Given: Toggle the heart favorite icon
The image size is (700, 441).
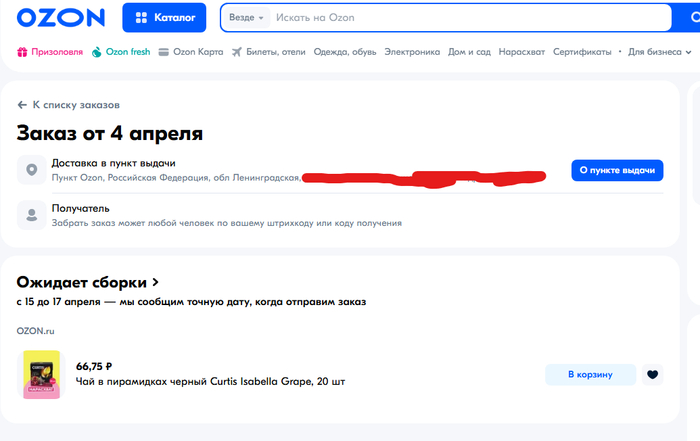Looking at the screenshot, I should [652, 374].
